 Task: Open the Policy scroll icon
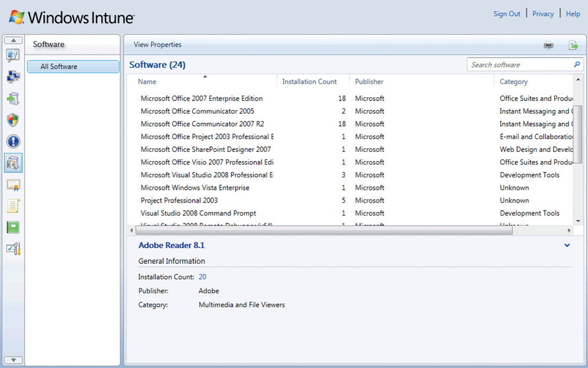click(x=13, y=206)
